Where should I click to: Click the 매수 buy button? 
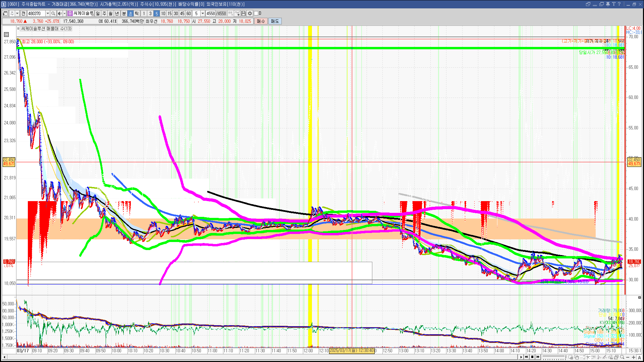click(261, 21)
